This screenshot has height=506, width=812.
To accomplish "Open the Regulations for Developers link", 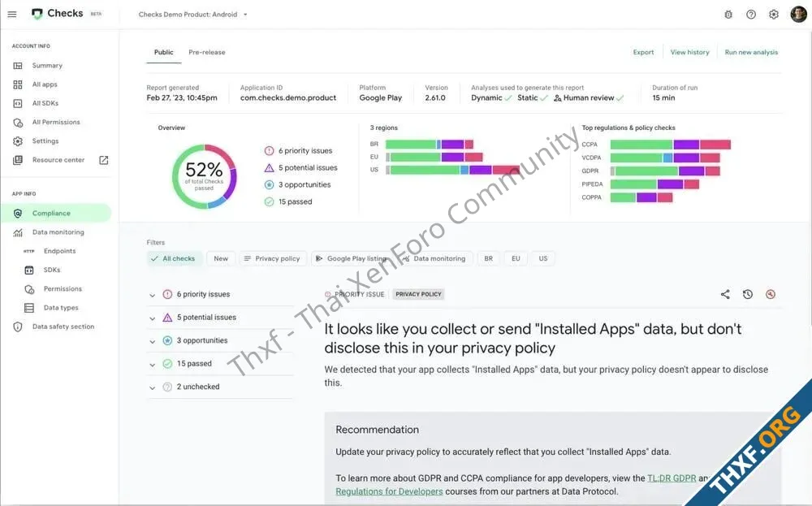I will pos(389,491).
